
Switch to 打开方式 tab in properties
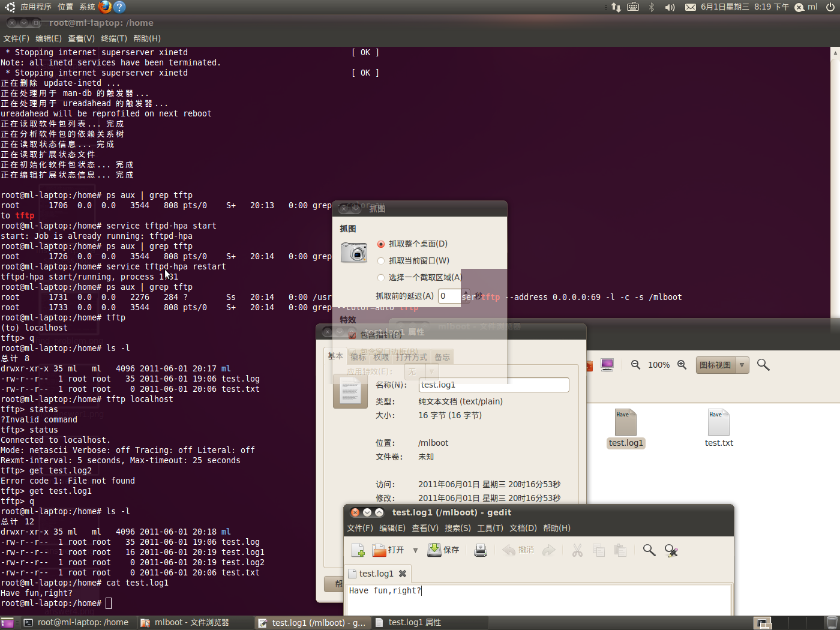click(412, 357)
